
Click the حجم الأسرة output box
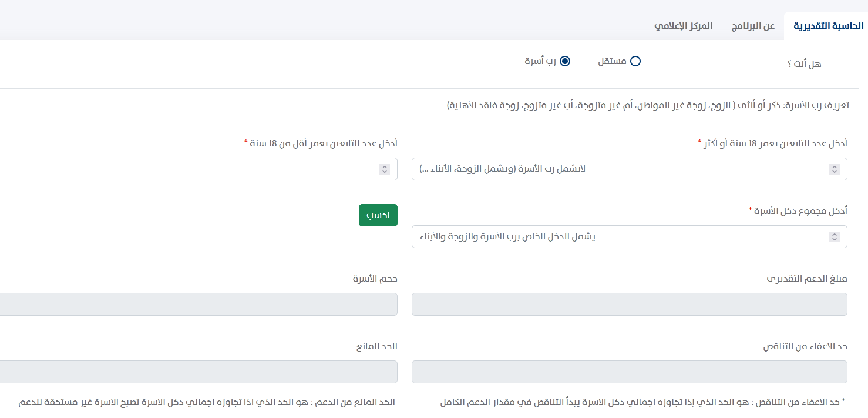199,304
